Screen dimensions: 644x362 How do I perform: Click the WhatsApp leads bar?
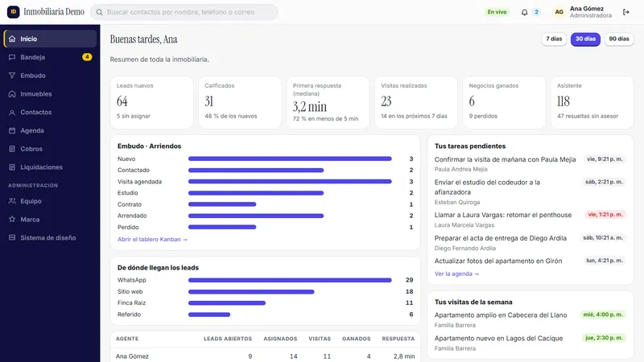coord(290,280)
